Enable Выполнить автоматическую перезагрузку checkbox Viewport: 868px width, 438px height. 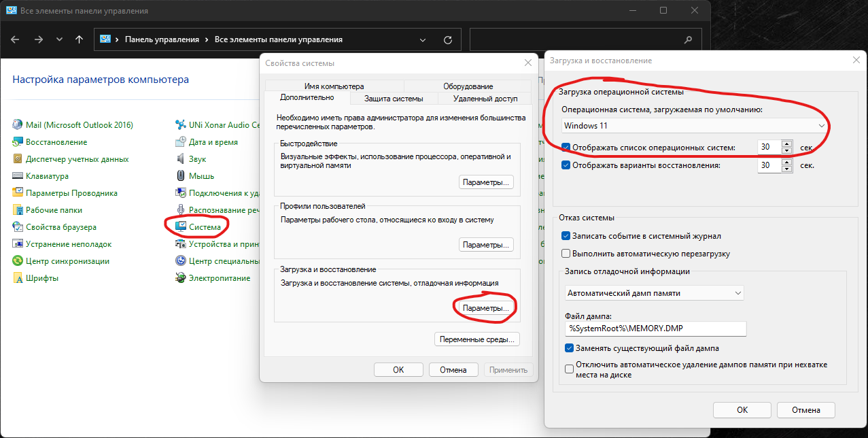(x=566, y=254)
